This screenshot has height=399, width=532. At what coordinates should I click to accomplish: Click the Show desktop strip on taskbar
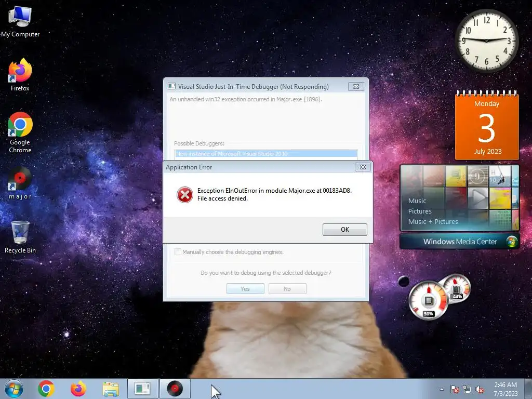coord(529,389)
